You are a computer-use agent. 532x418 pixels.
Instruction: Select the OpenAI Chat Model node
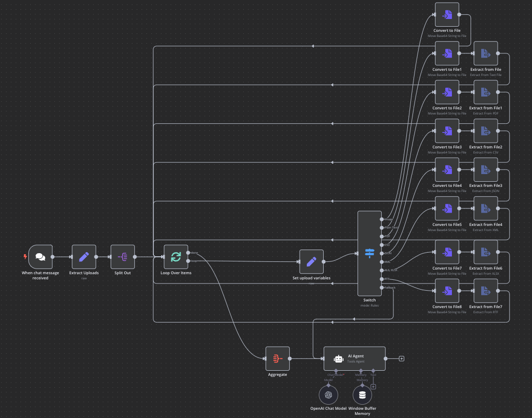[328, 395]
